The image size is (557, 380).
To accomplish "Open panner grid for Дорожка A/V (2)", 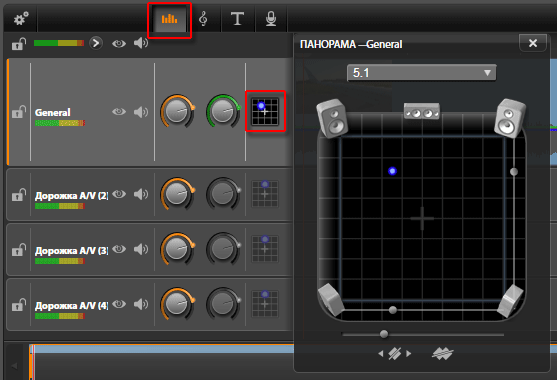I will point(265,194).
